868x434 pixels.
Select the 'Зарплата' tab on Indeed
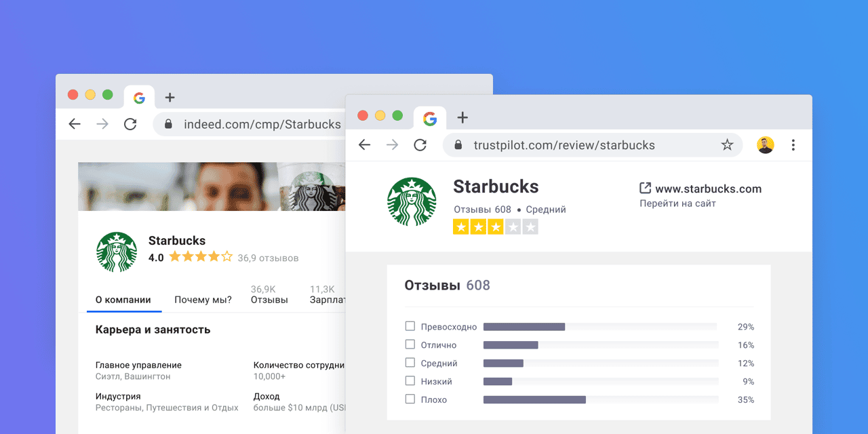(328, 294)
